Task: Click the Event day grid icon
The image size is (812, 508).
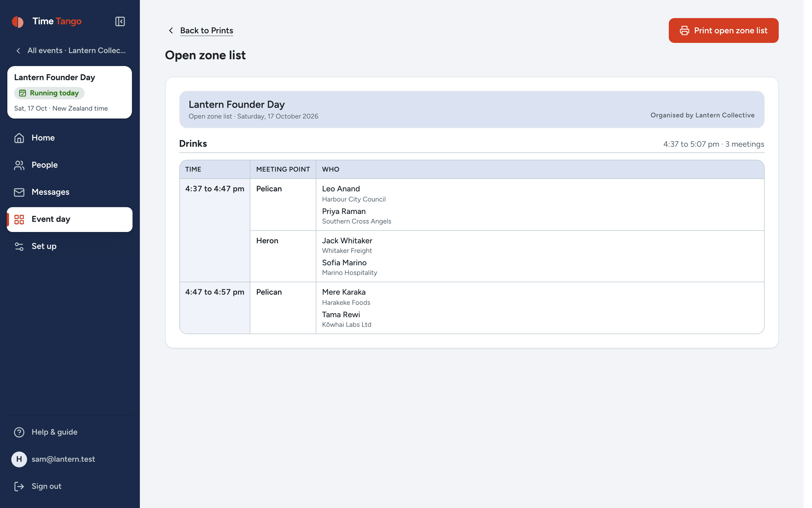Action: tap(19, 219)
